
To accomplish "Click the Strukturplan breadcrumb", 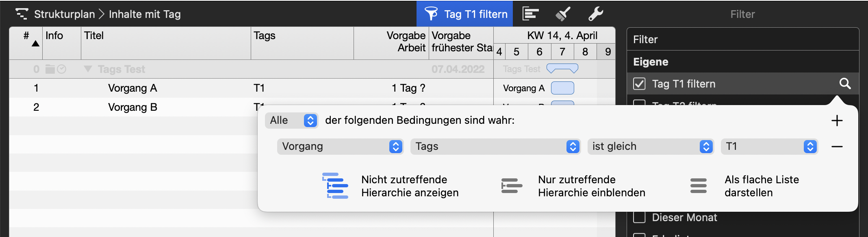I will [x=64, y=14].
